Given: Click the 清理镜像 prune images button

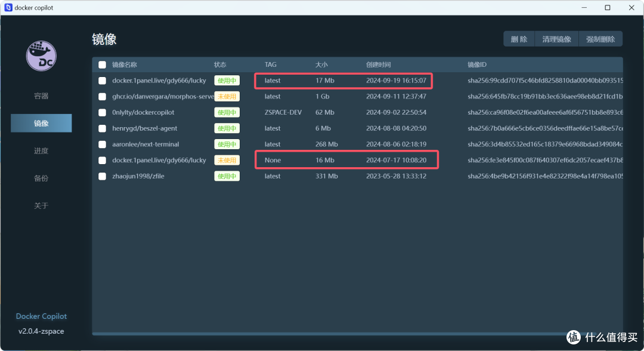Looking at the screenshot, I should (556, 39).
